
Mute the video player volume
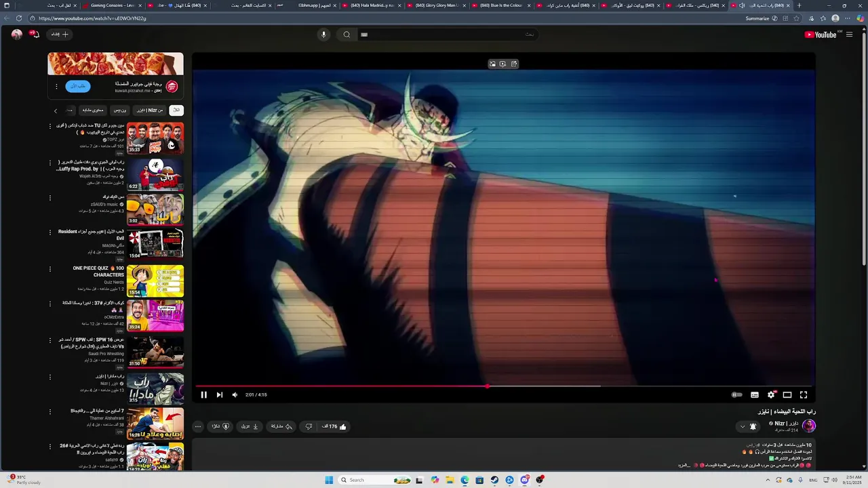click(x=235, y=394)
